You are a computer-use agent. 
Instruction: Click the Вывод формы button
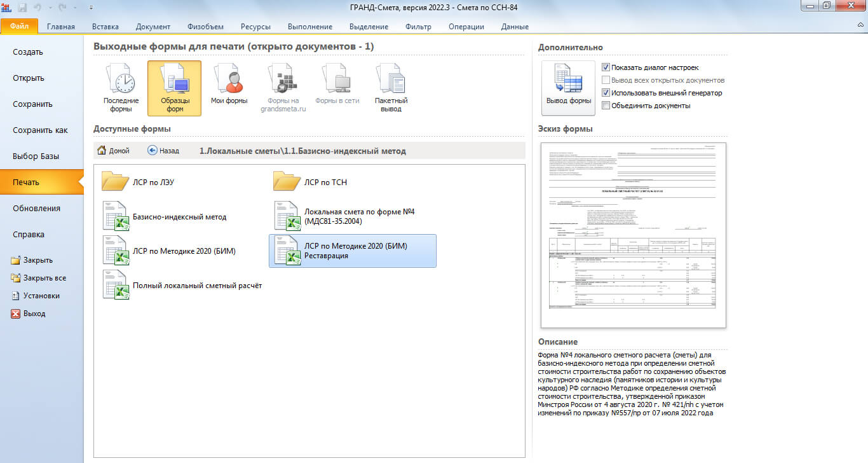pos(568,88)
